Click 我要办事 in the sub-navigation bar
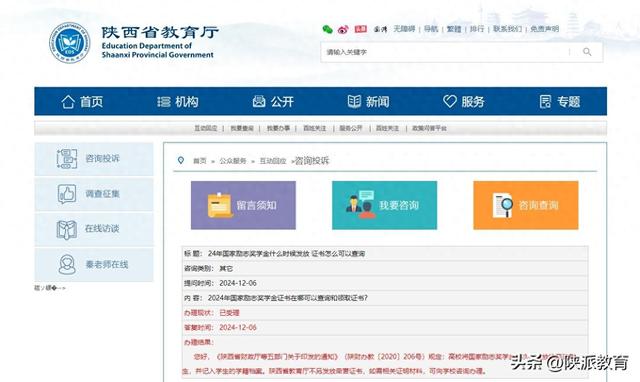The width and height of the screenshot is (640, 382). point(278,128)
